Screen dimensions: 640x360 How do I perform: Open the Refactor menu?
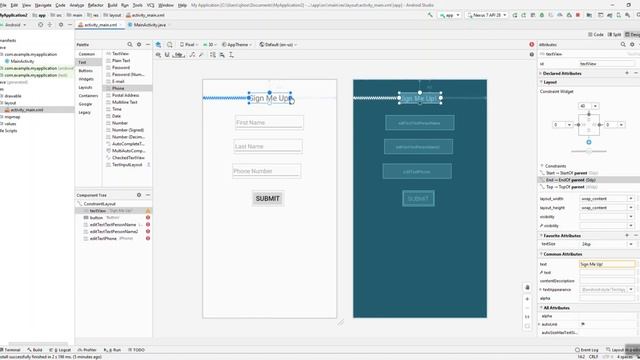click(x=96, y=5)
